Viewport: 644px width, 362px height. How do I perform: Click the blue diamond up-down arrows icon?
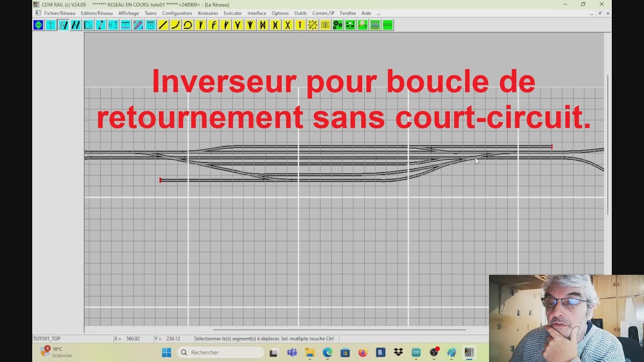coord(38,25)
